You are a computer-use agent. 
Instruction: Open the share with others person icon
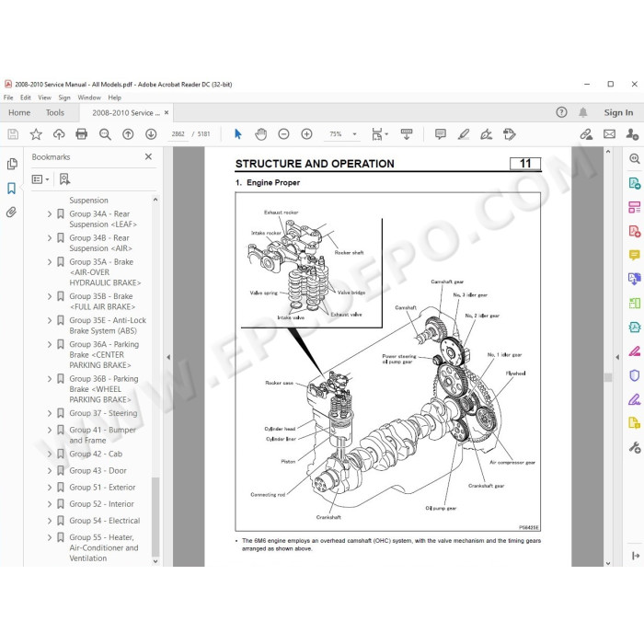(x=632, y=134)
